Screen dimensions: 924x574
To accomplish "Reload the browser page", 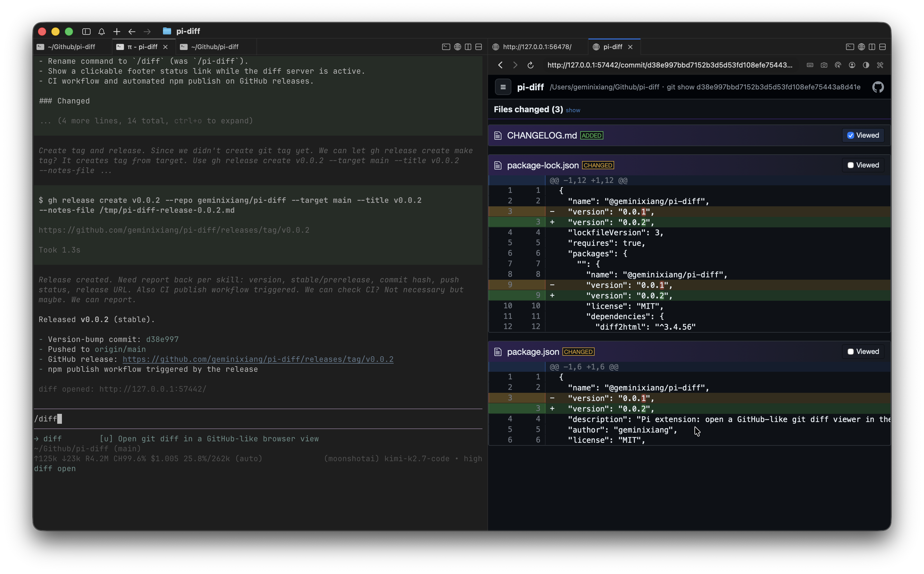I will 530,65.
